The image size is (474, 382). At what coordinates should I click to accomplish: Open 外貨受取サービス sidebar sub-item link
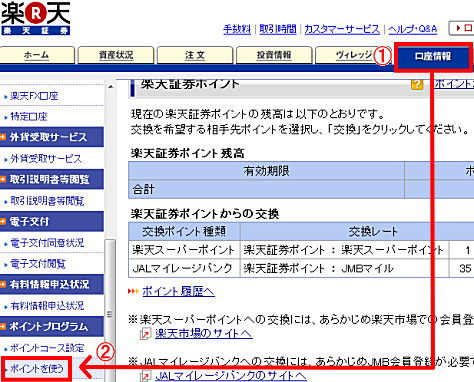click(46, 159)
